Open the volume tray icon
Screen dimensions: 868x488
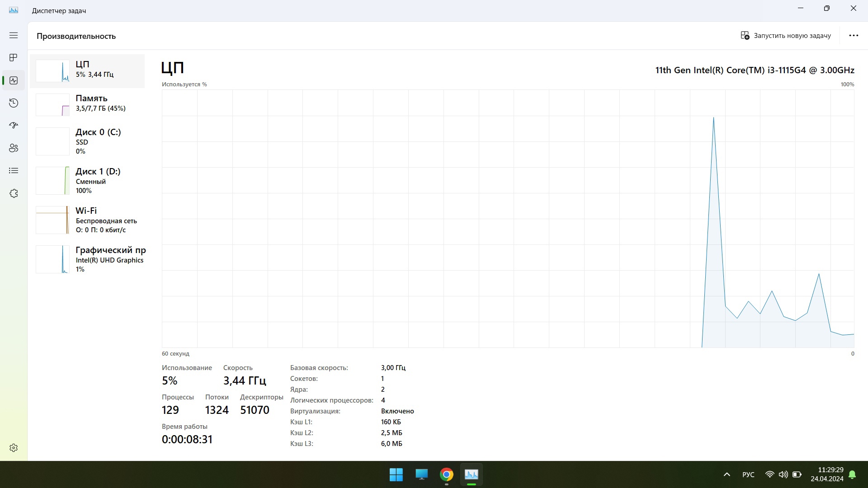[783, 474]
